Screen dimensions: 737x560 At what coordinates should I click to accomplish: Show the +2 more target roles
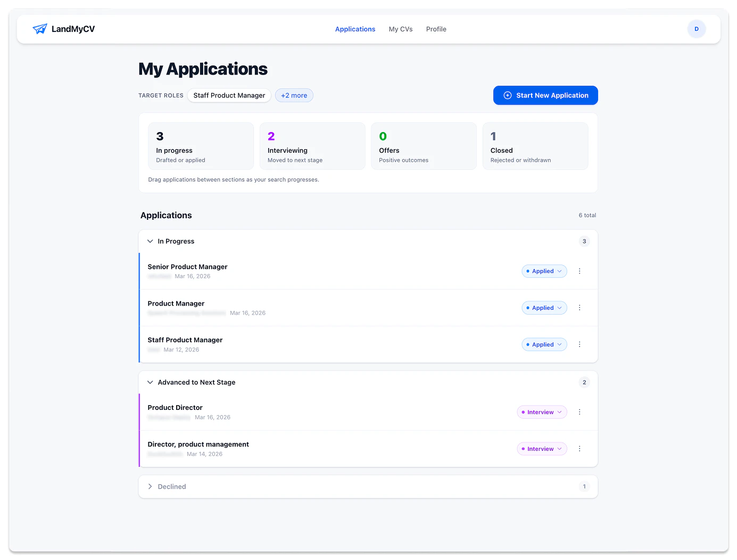(x=294, y=95)
